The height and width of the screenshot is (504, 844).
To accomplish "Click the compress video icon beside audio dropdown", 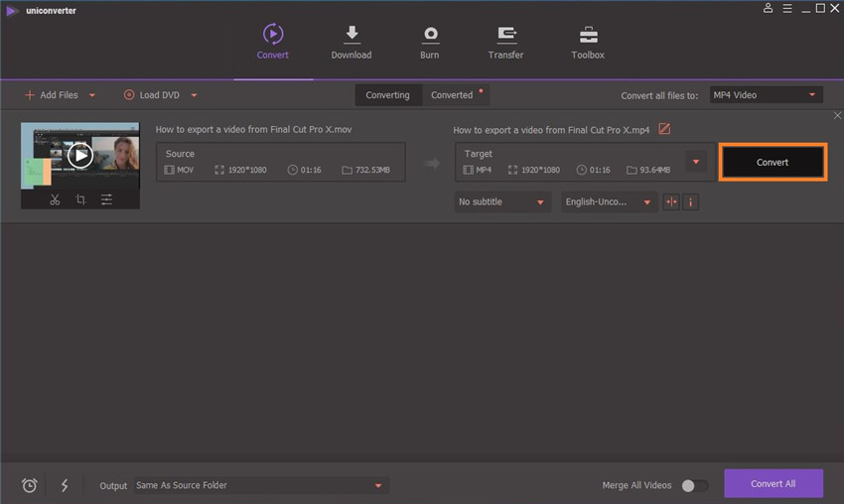I will coord(671,202).
